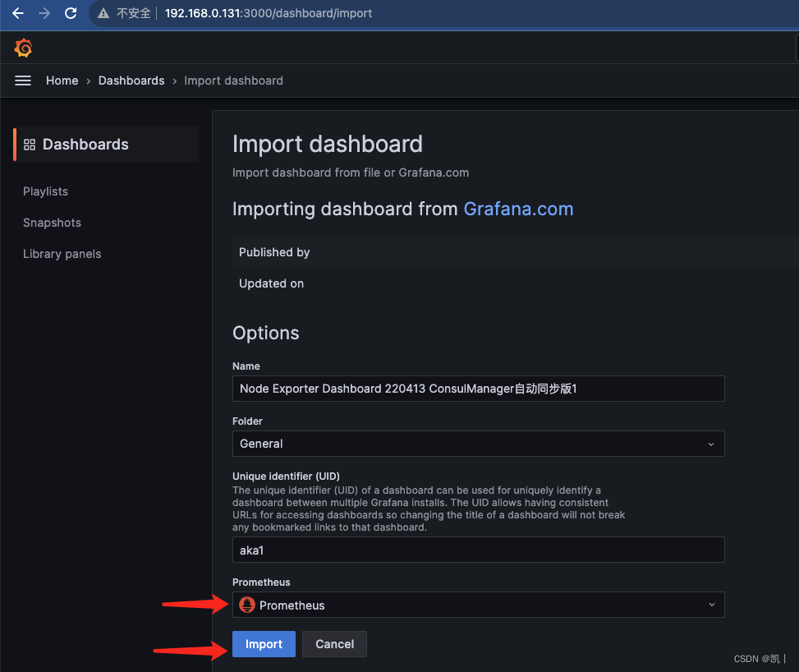The height and width of the screenshot is (672, 799).
Task: Click the Prometheus flame icon
Action: point(247,605)
